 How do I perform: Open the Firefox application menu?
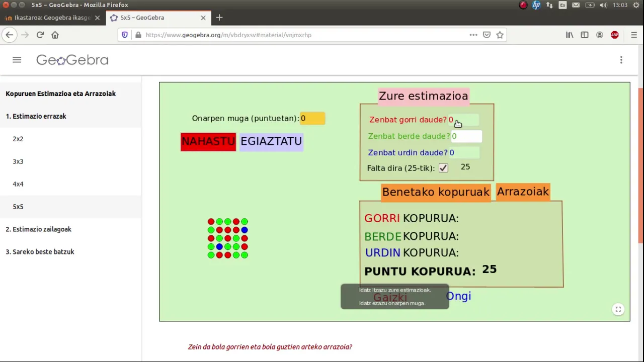pyautogui.click(x=634, y=35)
